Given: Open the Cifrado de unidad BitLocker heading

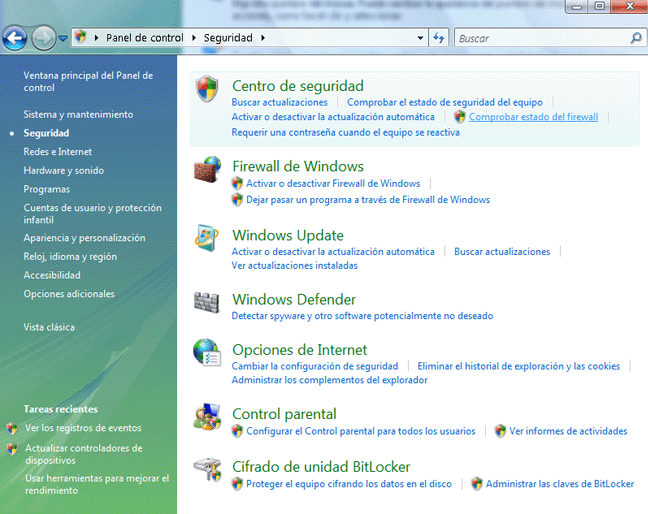Looking at the screenshot, I should click(321, 467).
